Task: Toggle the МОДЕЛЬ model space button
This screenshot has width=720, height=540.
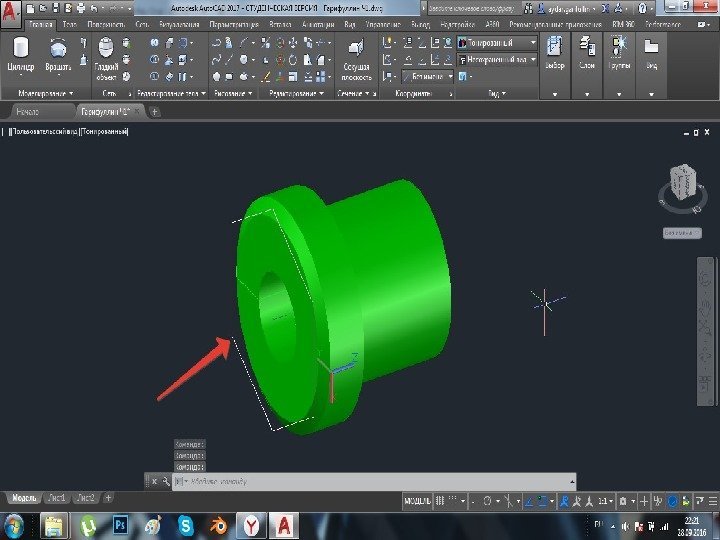Action: point(418,499)
